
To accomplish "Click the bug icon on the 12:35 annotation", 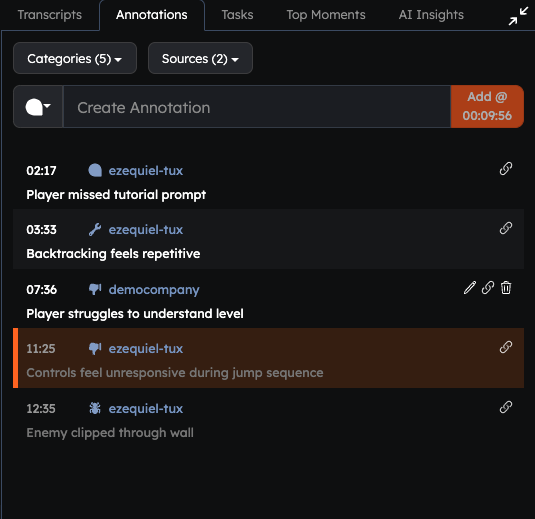I will coord(95,408).
